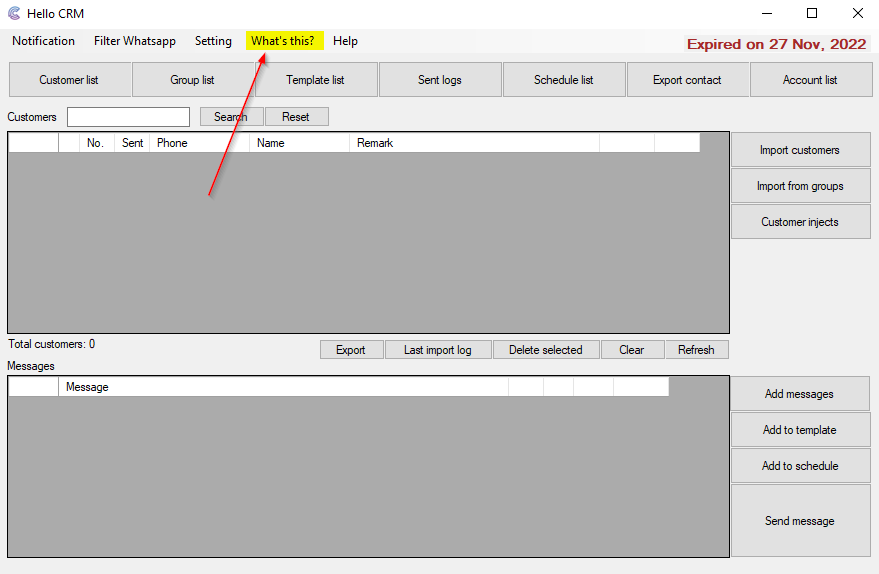
Task: Click the Import customers button
Action: coord(799,150)
